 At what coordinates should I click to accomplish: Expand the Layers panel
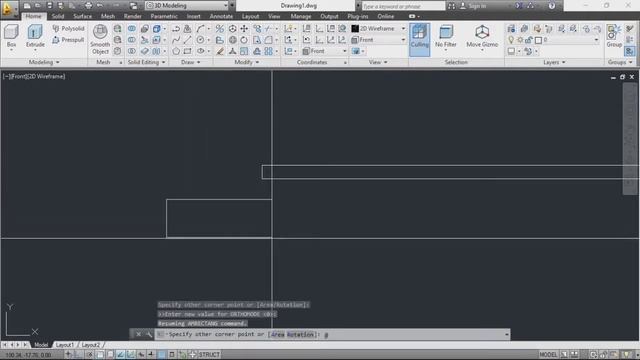point(554,62)
